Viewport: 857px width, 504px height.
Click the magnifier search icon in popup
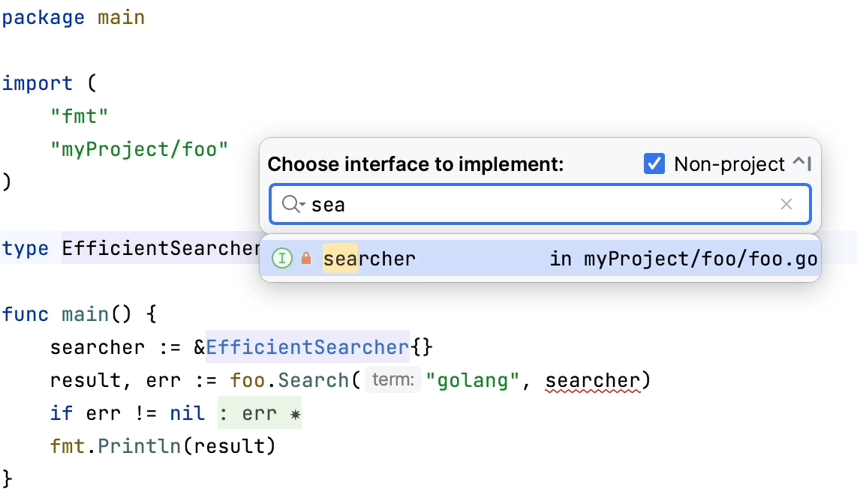coord(290,203)
